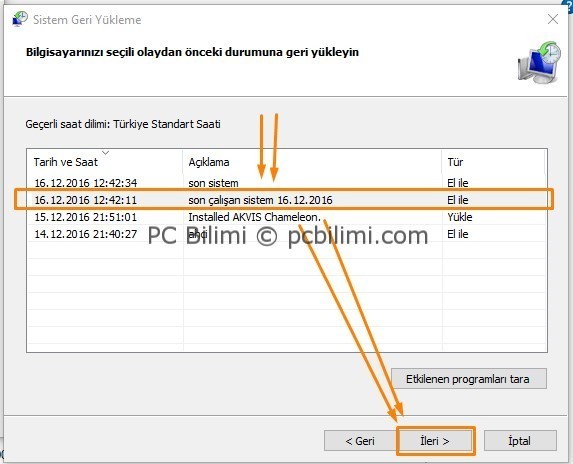Go back with the Geri button

[360, 441]
